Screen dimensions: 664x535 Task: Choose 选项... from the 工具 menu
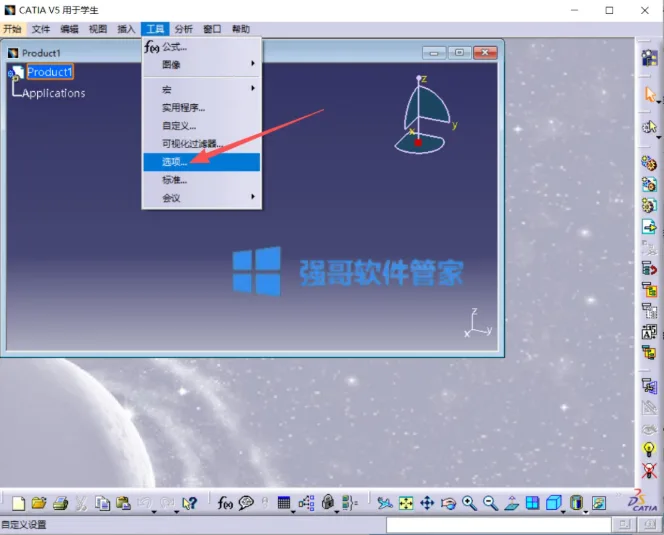202,162
